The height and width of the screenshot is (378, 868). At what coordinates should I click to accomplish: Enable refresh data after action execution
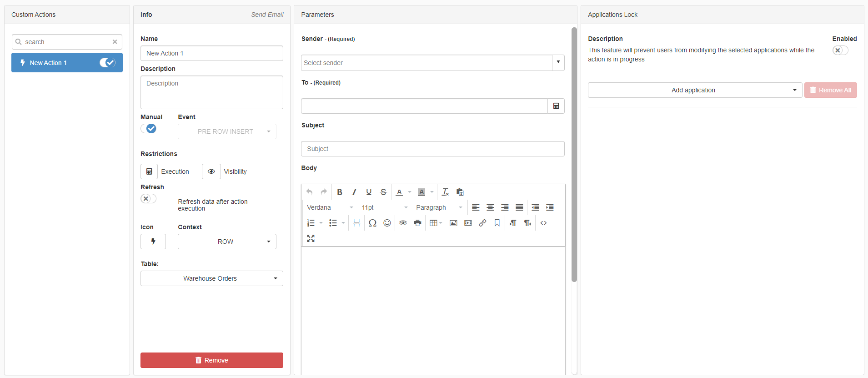pyautogui.click(x=148, y=199)
